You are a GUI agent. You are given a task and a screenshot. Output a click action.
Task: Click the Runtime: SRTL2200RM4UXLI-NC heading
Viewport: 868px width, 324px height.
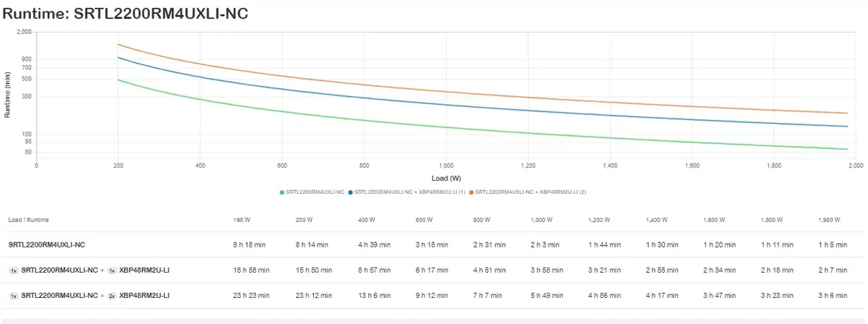(x=126, y=12)
